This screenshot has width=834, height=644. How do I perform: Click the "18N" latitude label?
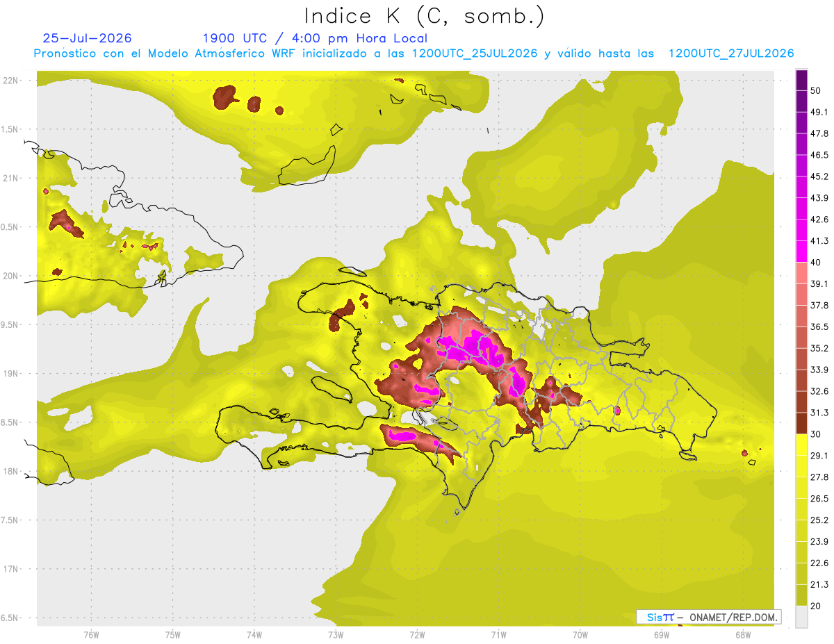coord(10,471)
